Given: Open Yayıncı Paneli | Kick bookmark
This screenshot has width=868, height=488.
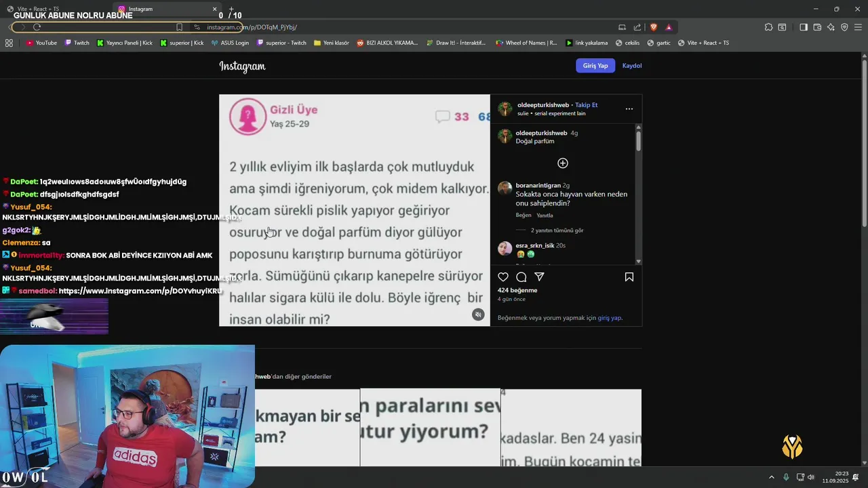Looking at the screenshot, I should tap(125, 43).
